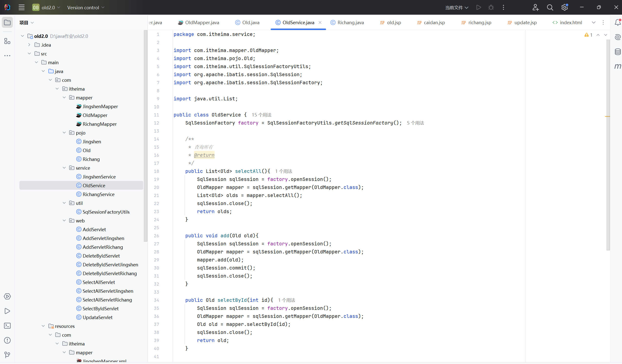Open Notifications bell
Image resolution: width=622 pixels, height=364 pixels.
pos(618,22)
